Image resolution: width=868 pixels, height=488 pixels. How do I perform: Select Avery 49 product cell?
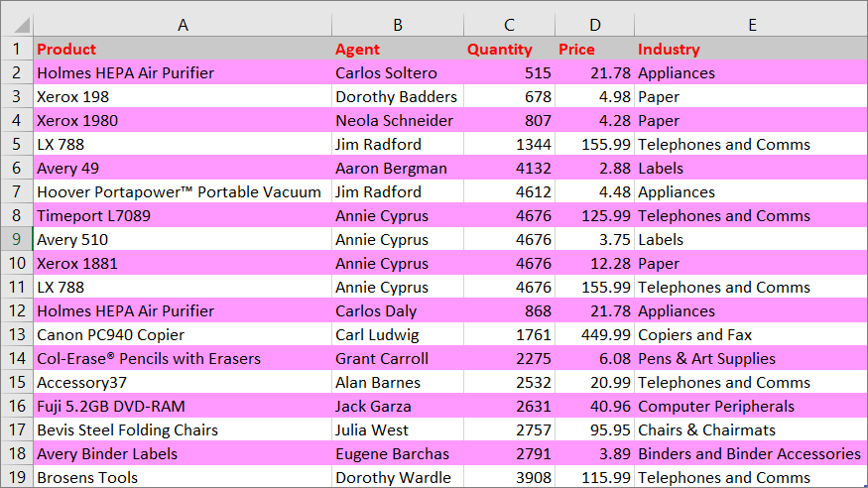[183, 168]
